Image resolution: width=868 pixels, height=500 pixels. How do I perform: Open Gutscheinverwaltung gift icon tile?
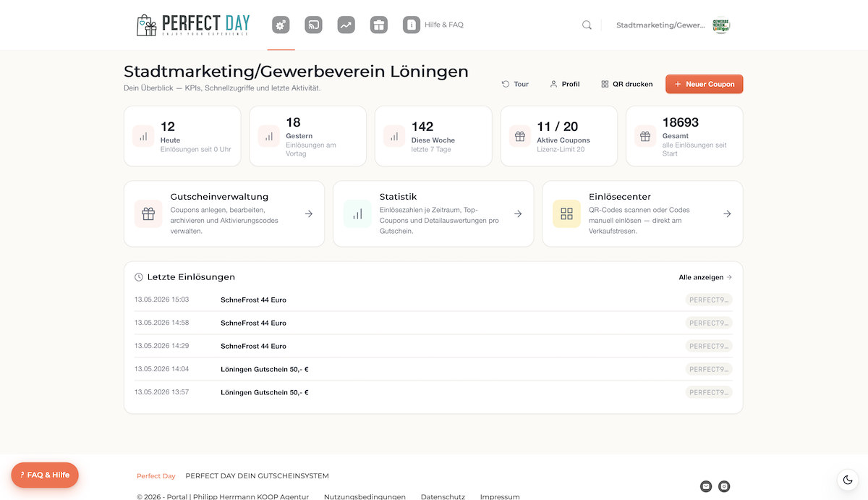[148, 213]
